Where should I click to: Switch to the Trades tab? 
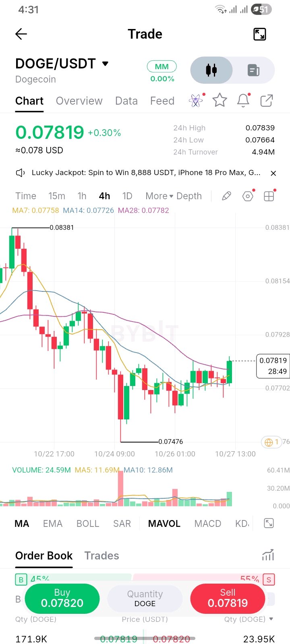click(x=102, y=556)
